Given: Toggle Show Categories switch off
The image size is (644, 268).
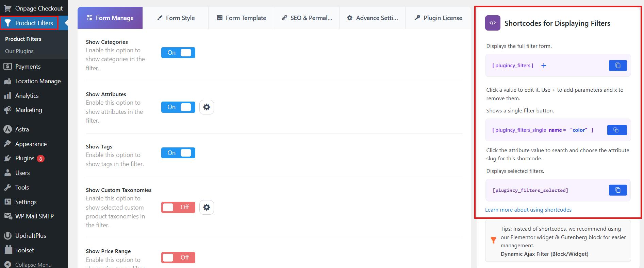Looking at the screenshot, I should (x=178, y=53).
